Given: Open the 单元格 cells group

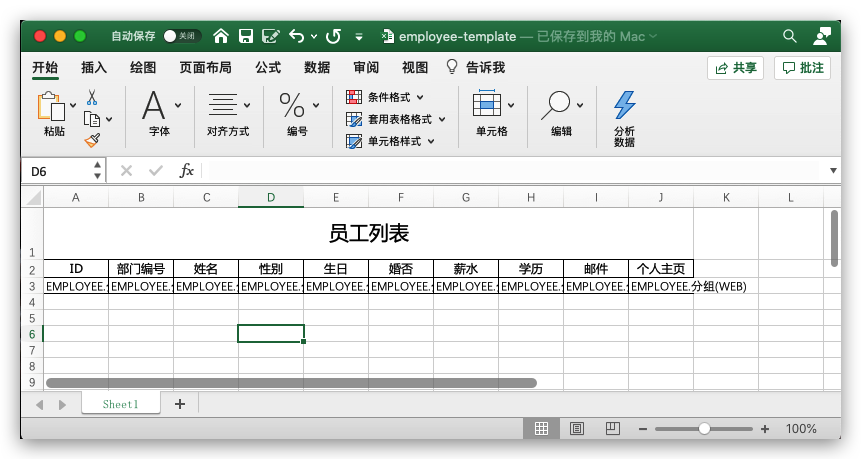Looking at the screenshot, I should pos(492,114).
